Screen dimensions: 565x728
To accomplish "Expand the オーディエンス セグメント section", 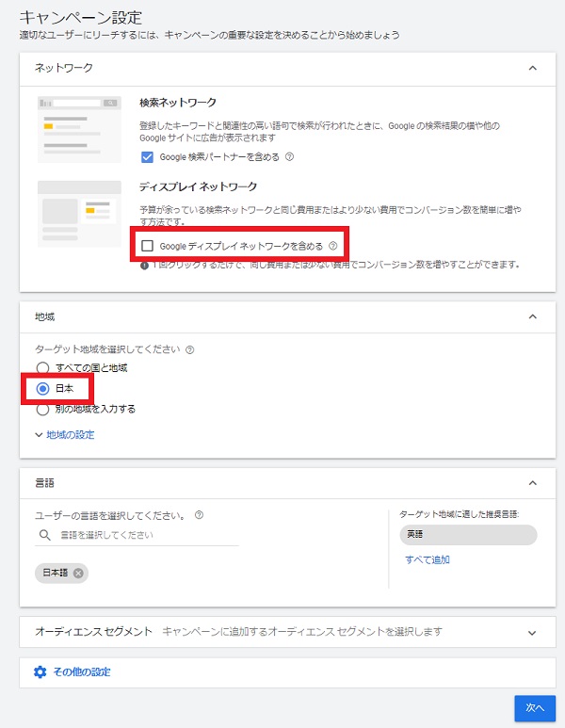I will pos(532,633).
